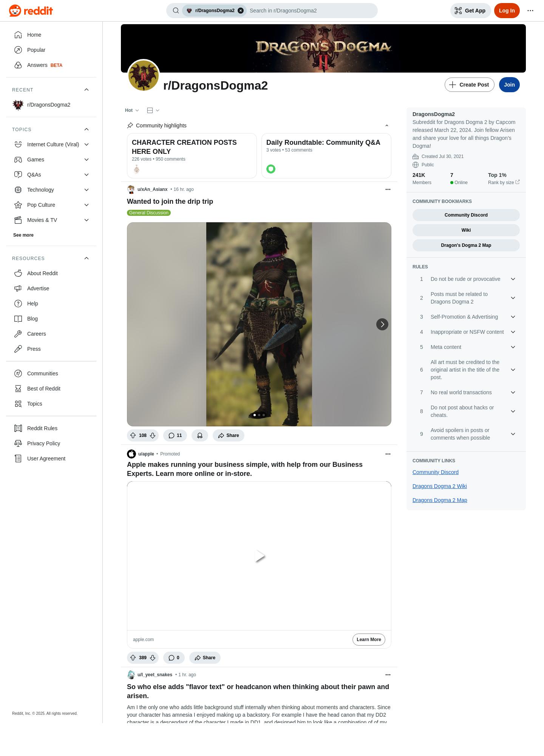The height and width of the screenshot is (756, 544).
Task: Expand the Technology topic
Action: 87,190
